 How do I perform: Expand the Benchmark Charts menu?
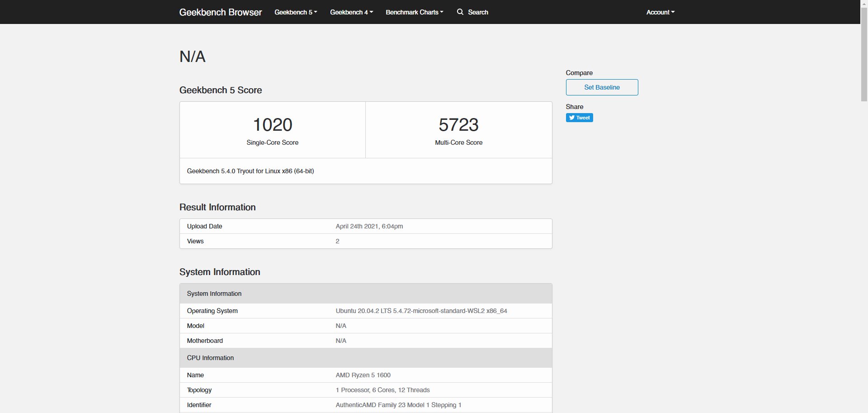[x=414, y=12]
